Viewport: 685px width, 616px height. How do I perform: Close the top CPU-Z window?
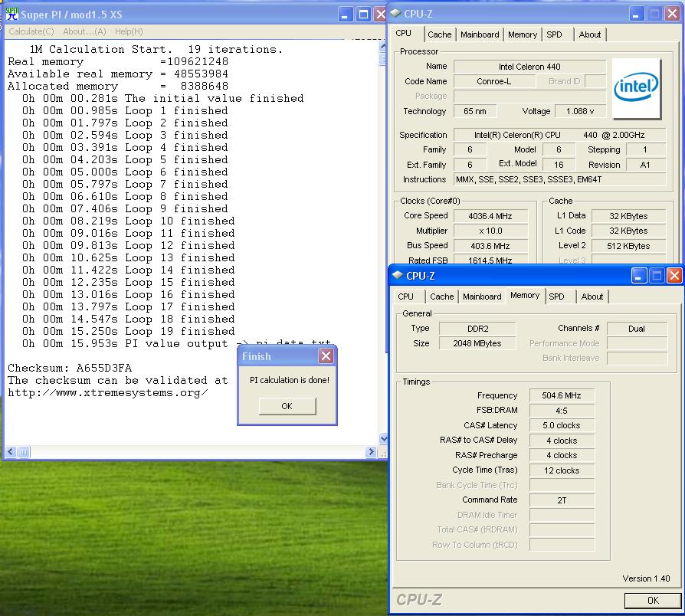coord(672,14)
